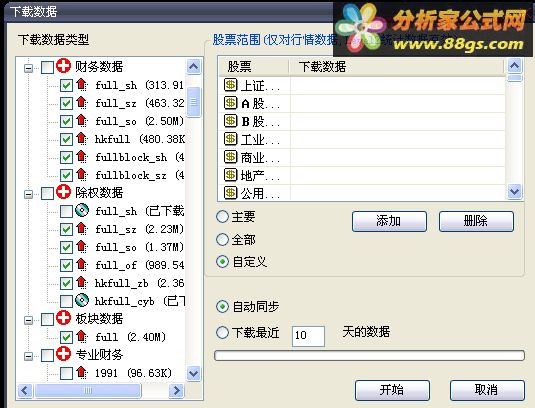Click the red cross icon beside 专业财务
The width and height of the screenshot is (535, 408).
point(63,354)
